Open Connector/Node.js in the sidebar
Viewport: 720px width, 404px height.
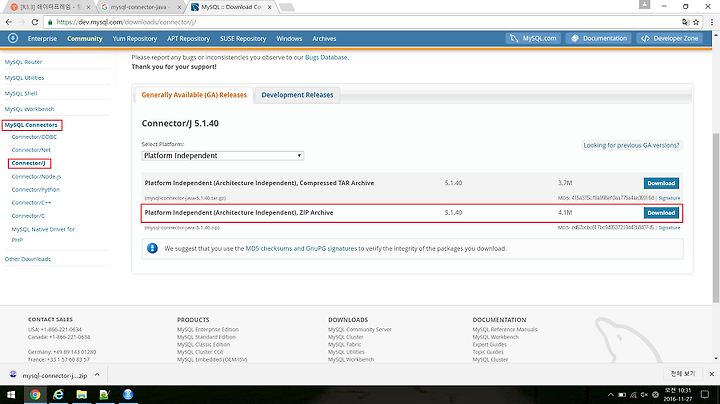point(36,176)
